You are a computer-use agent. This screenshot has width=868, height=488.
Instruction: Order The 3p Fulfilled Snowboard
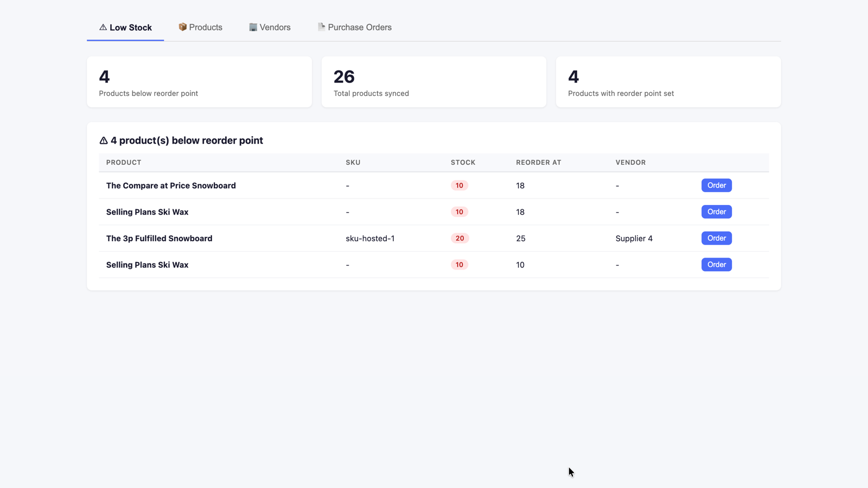pos(716,238)
